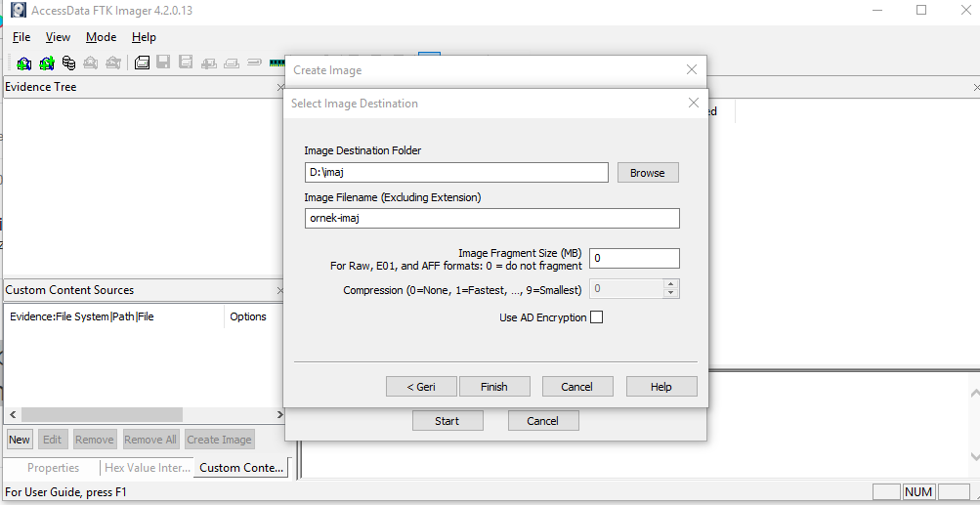980x505 pixels.
Task: Open the Help menu
Action: coord(144,37)
